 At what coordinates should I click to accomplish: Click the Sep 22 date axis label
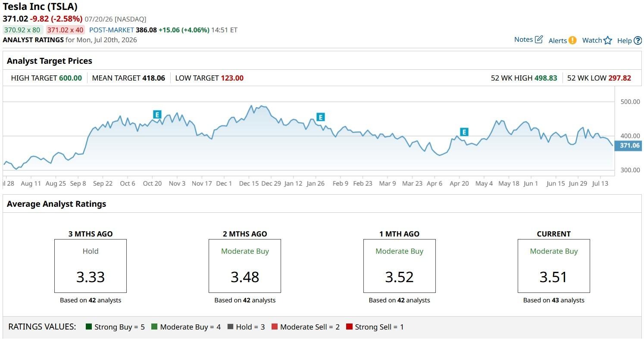tap(103, 183)
